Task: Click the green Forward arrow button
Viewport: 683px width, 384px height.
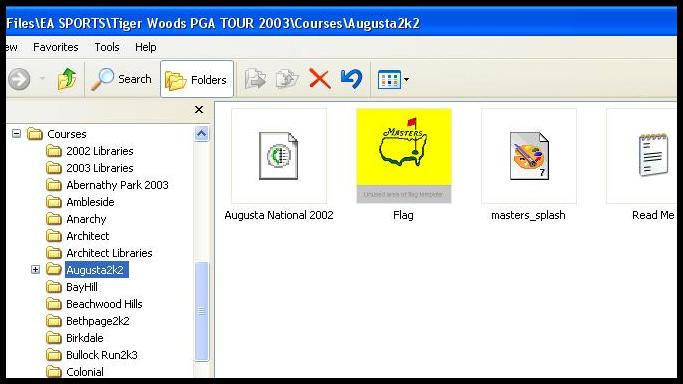Action: (19, 80)
